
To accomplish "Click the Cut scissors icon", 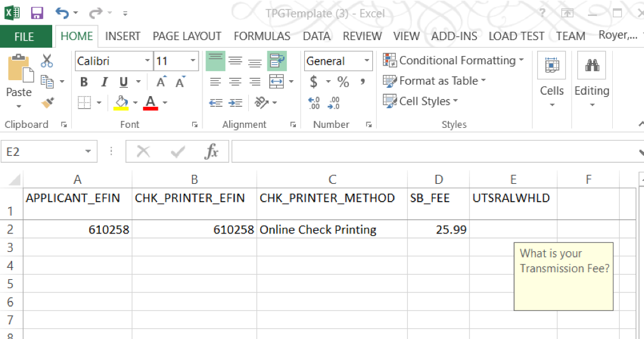I will [x=47, y=61].
